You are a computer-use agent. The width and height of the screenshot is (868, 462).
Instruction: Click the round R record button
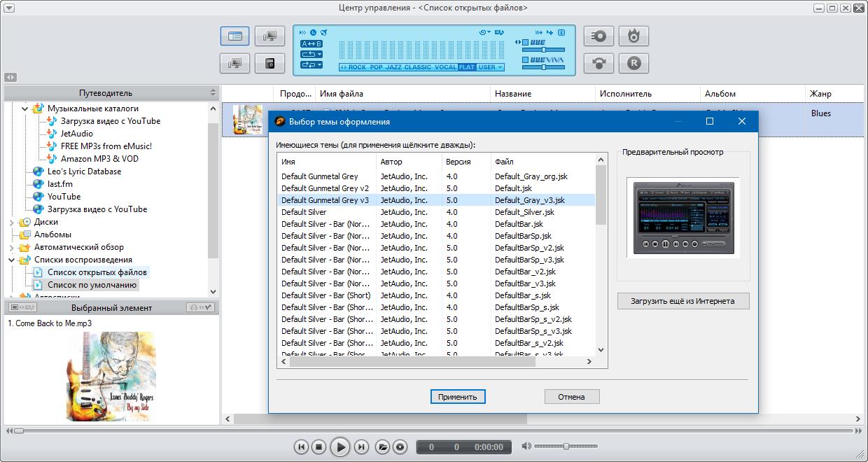click(x=633, y=63)
